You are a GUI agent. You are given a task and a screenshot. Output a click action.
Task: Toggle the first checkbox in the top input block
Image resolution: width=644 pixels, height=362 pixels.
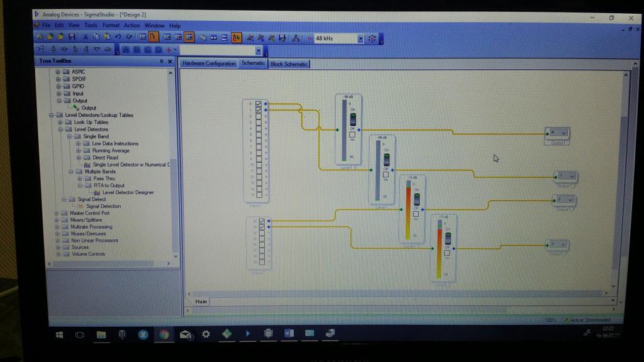[x=258, y=104]
